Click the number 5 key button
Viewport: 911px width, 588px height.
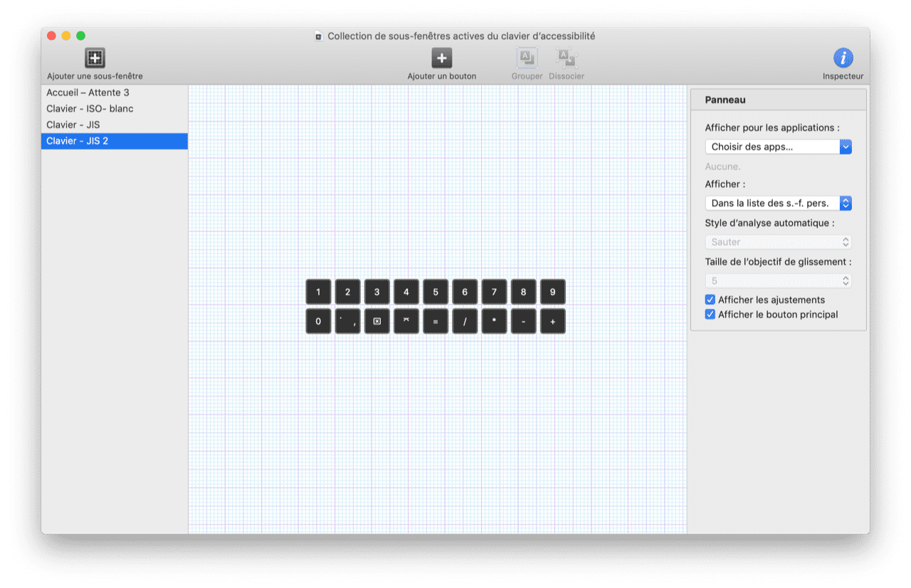click(x=435, y=292)
